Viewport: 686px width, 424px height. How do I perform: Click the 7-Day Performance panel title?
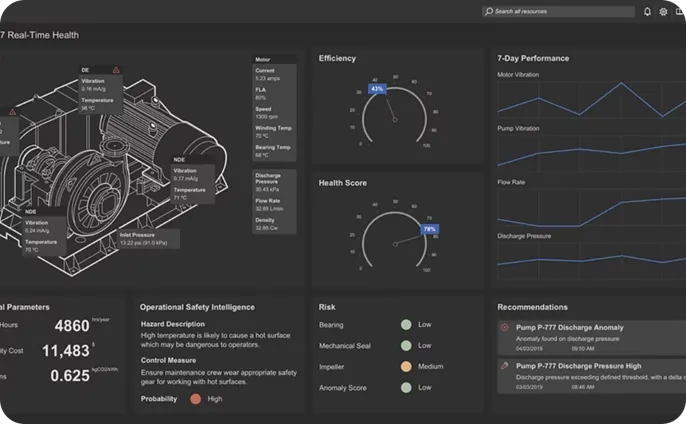tap(533, 58)
